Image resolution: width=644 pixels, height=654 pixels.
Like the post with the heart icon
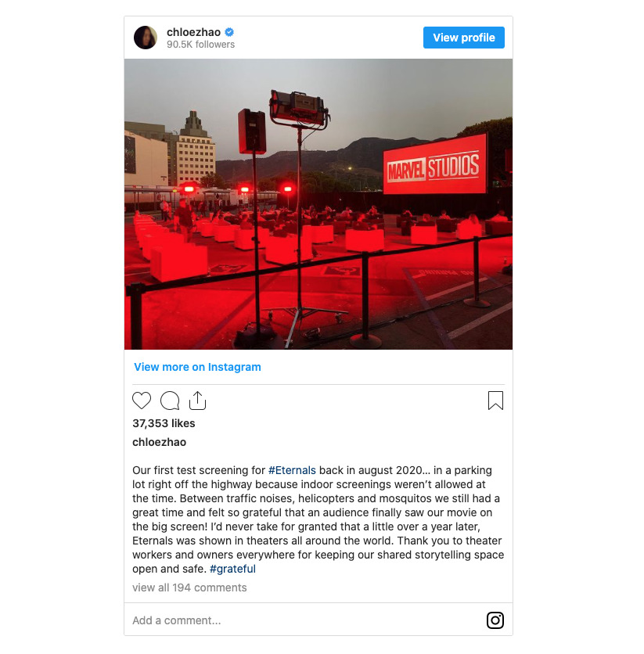pyautogui.click(x=142, y=401)
